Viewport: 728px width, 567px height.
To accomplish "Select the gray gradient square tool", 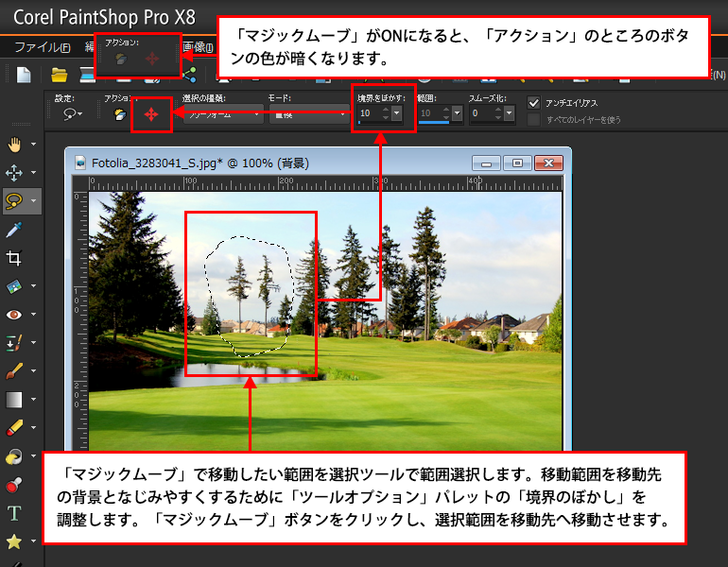I will click(14, 400).
